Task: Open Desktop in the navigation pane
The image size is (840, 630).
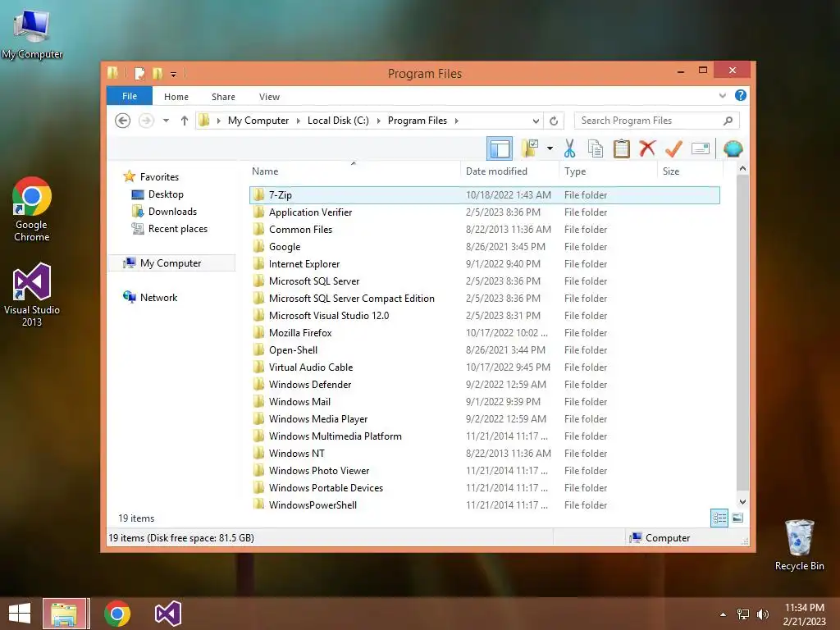Action: pos(166,194)
